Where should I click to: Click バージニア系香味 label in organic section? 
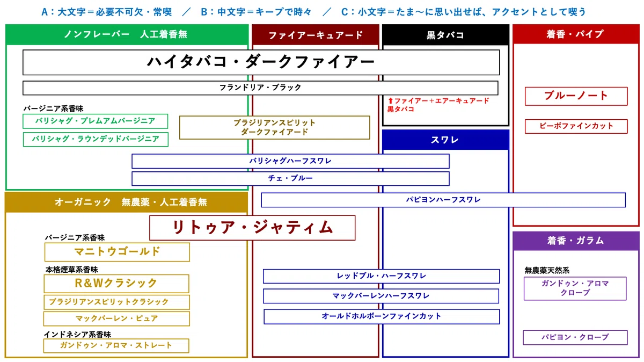pos(75,237)
